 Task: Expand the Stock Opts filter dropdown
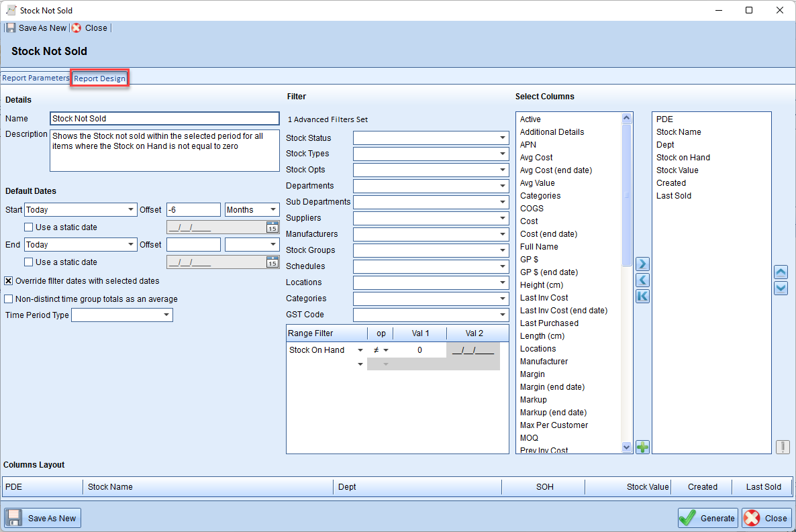(x=503, y=170)
